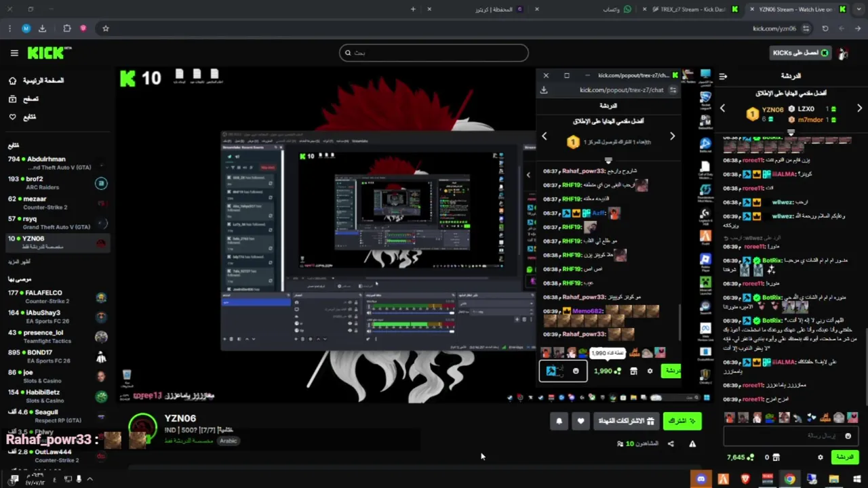Open FALAFELCO recommended channel
This screenshot has height=488, width=868.
[x=58, y=297]
